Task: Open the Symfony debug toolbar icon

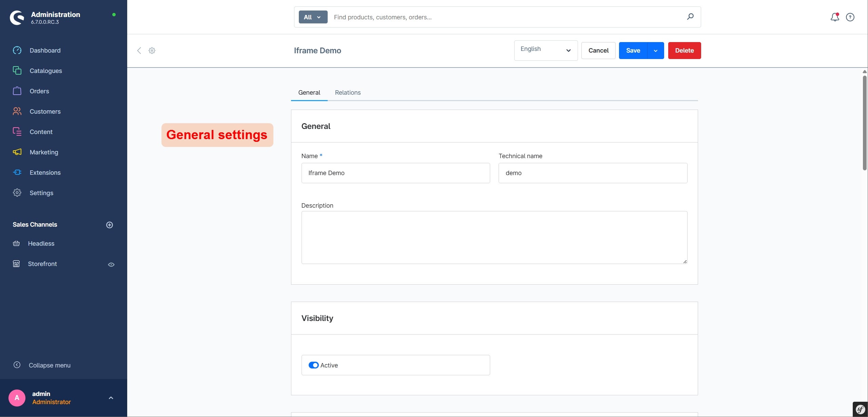Action: [x=860, y=409]
